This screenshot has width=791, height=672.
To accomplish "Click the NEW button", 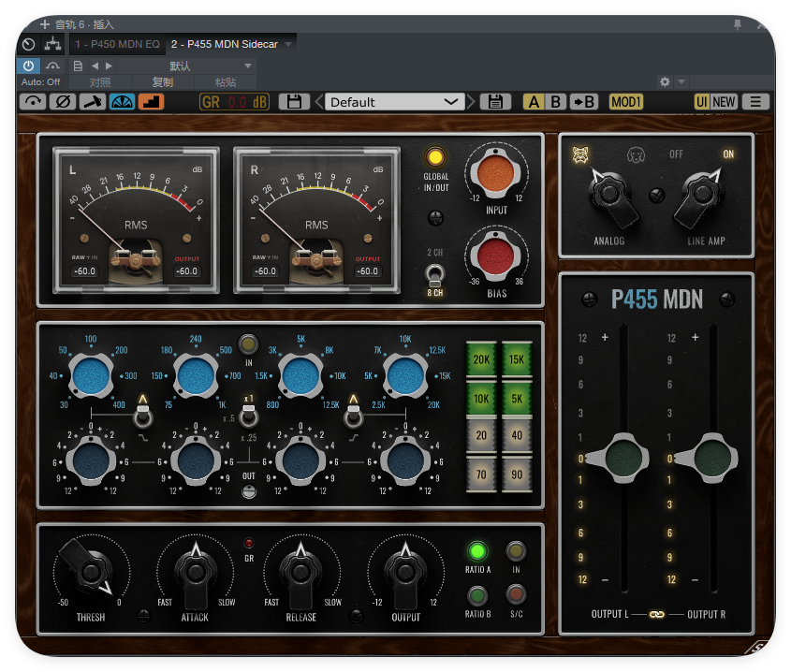I will [x=724, y=102].
